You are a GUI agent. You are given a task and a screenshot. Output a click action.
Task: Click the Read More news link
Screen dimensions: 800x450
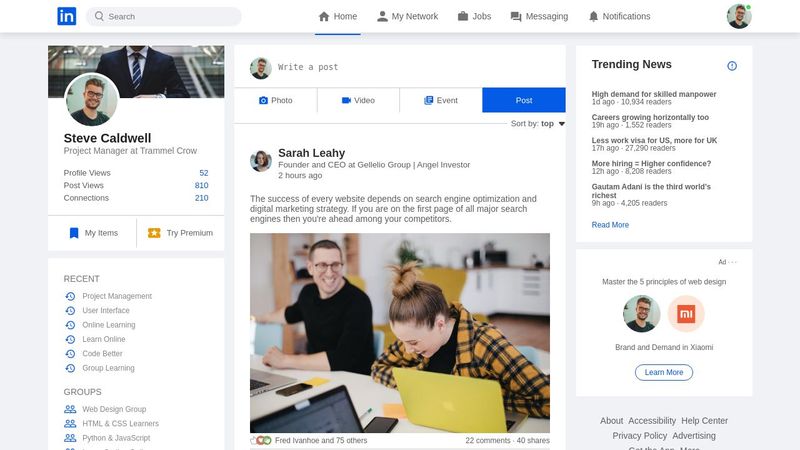(x=610, y=225)
